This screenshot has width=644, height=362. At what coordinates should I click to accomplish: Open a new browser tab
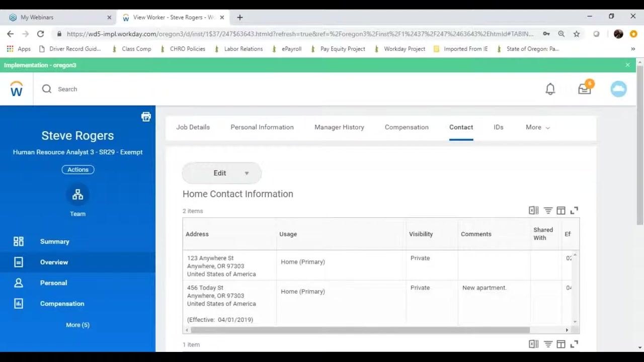click(240, 17)
